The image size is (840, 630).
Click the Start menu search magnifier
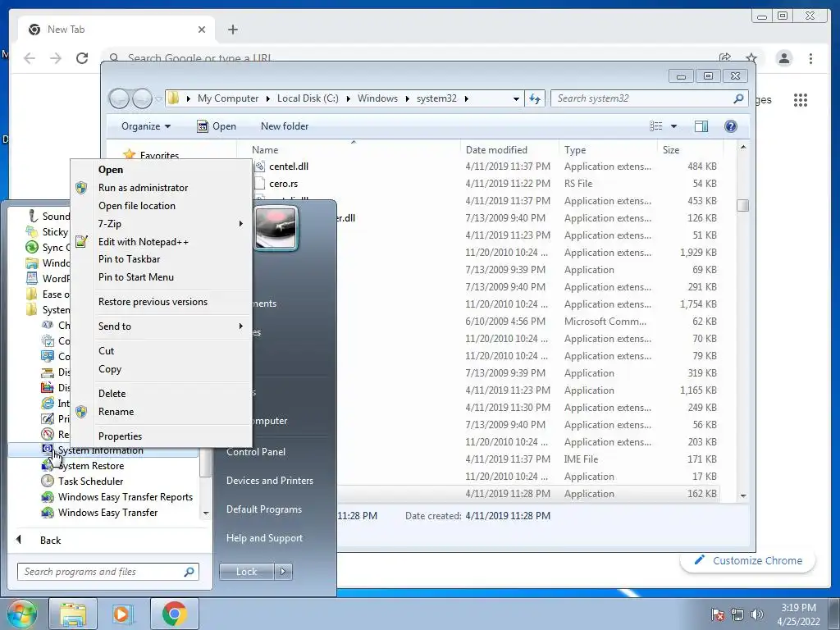coord(189,572)
